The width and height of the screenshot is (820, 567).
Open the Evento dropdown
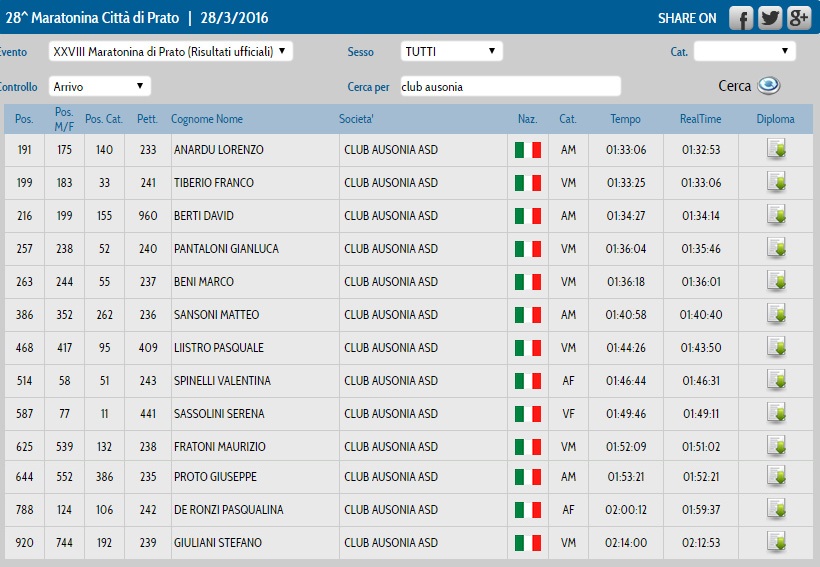[x=170, y=51]
